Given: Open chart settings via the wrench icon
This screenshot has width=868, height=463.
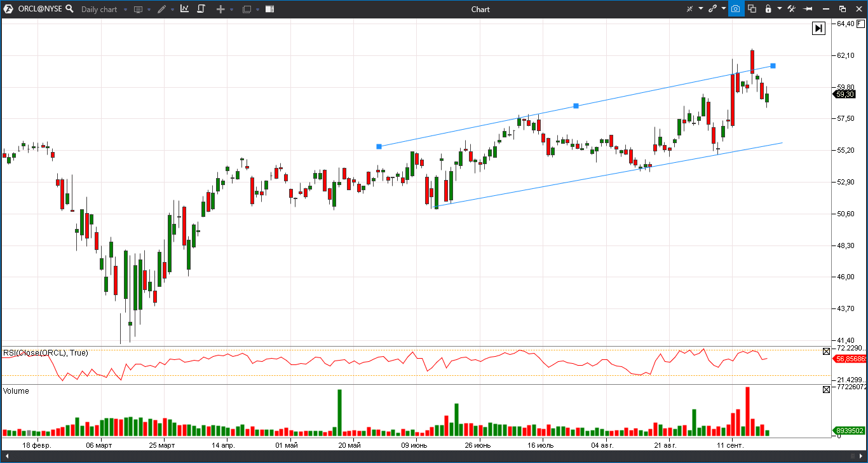Looking at the screenshot, I should 792,9.
